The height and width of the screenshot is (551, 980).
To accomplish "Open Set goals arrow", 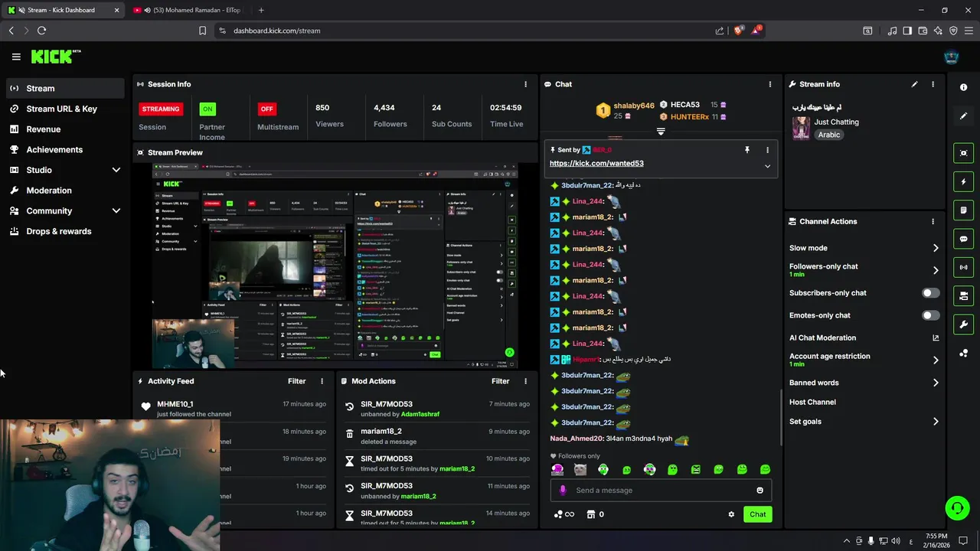I will point(936,422).
